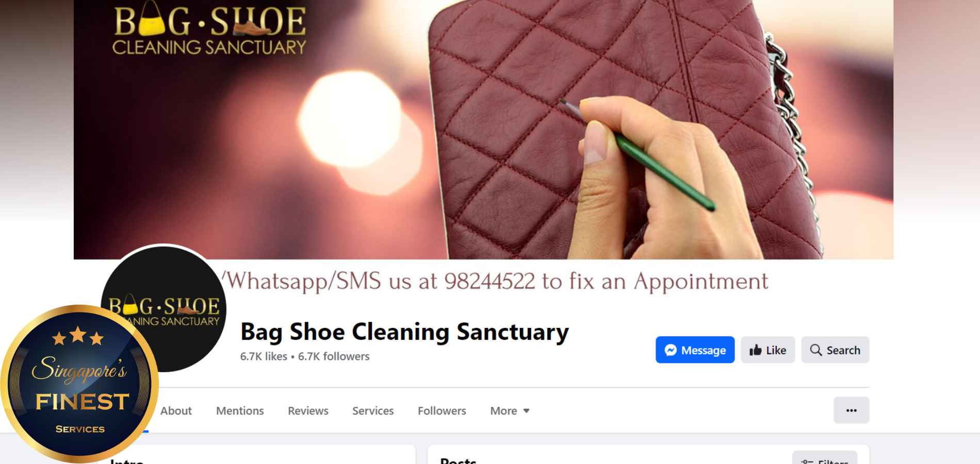This screenshot has height=464, width=980.
Task: Click 6.7K followers link
Action: [334, 356]
